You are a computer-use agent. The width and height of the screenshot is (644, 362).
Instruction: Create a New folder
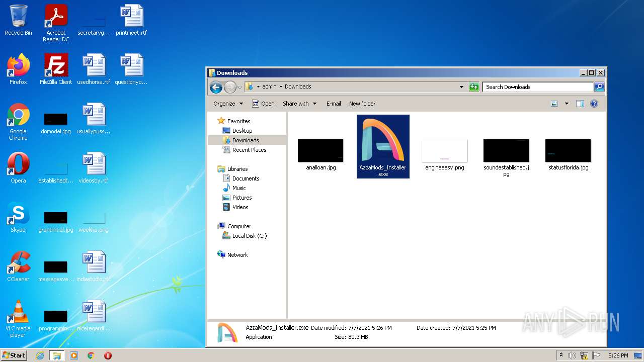pyautogui.click(x=362, y=104)
